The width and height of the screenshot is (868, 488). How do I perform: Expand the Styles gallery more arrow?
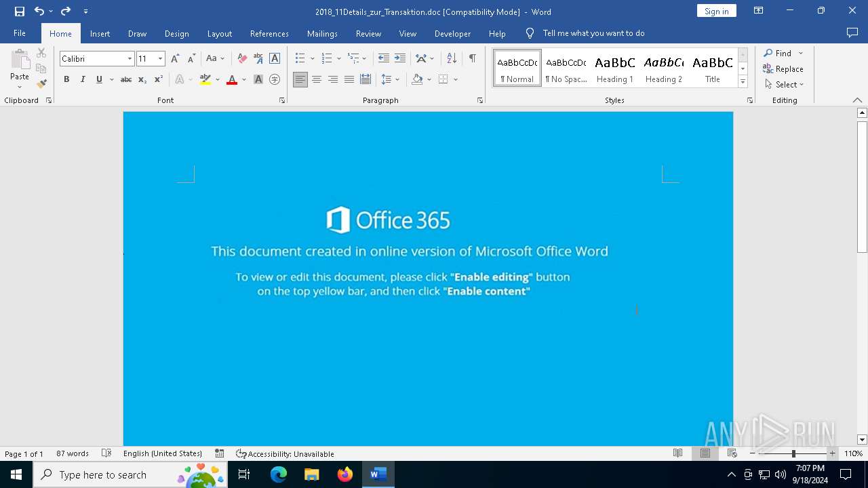tap(743, 81)
